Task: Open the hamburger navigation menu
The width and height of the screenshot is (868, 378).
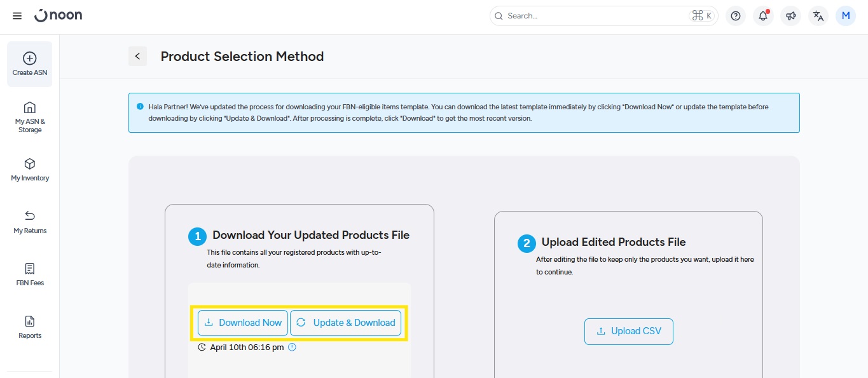Action: (17, 16)
